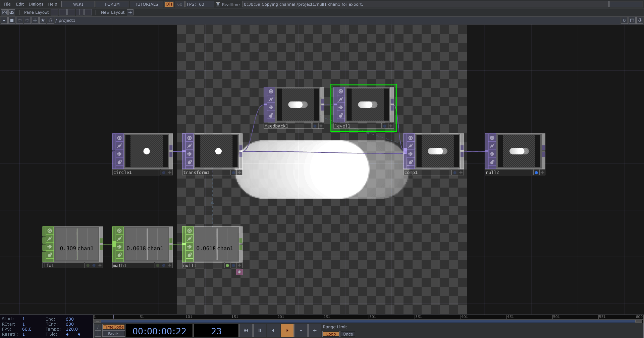The width and height of the screenshot is (644, 338).
Task: Open the Dialogs menu
Action: 36,4
